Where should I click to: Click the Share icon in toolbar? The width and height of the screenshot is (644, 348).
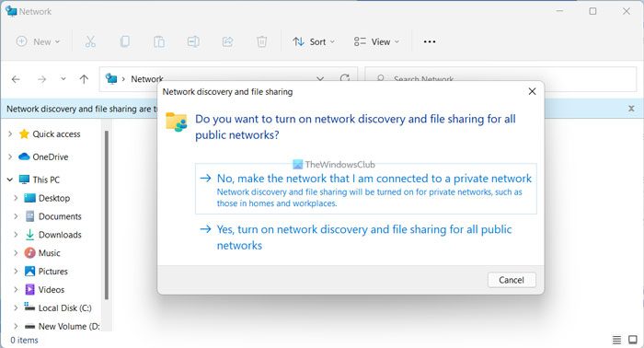click(227, 41)
